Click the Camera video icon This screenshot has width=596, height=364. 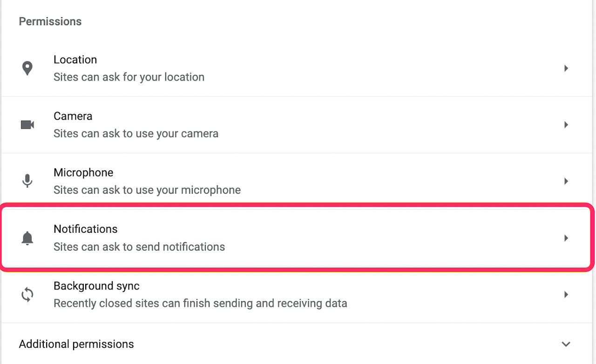point(27,125)
